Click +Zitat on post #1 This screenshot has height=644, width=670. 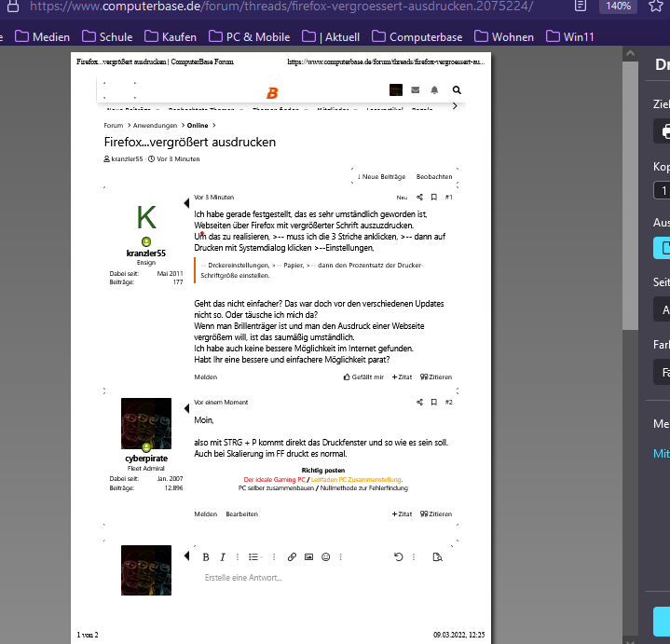[x=402, y=377]
